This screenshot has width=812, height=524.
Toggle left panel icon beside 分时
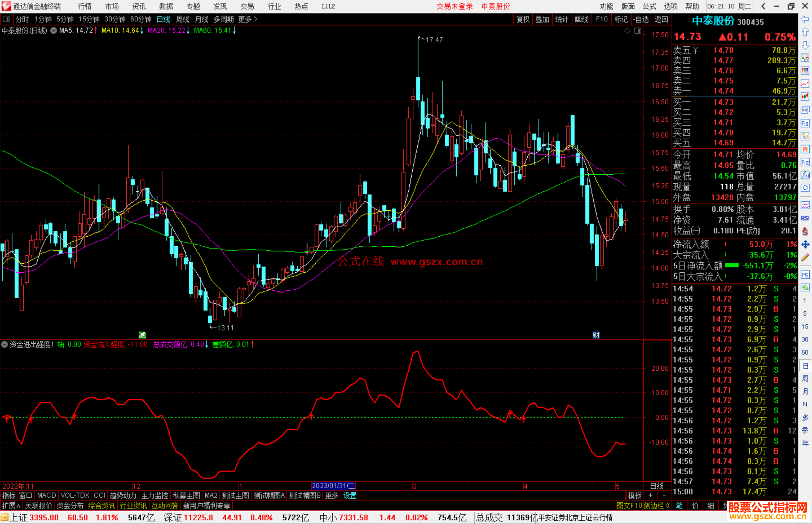pos(6,19)
